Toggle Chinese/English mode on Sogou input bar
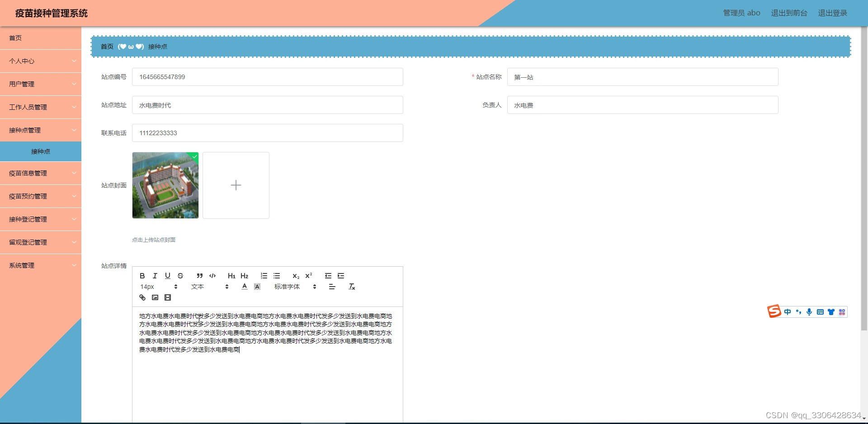This screenshot has height=424, width=868. (x=787, y=312)
